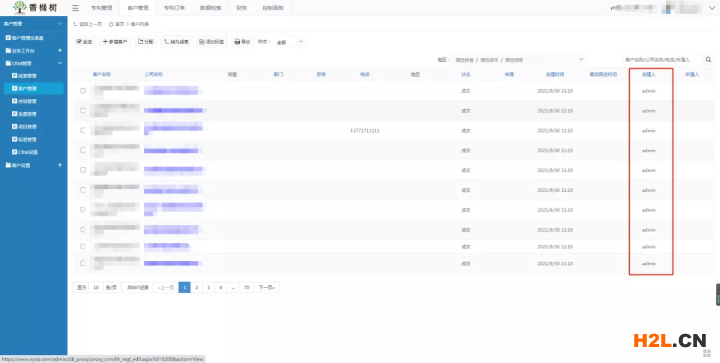
Task: Sort by 电话 column header
Action: pyautogui.click(x=365, y=74)
